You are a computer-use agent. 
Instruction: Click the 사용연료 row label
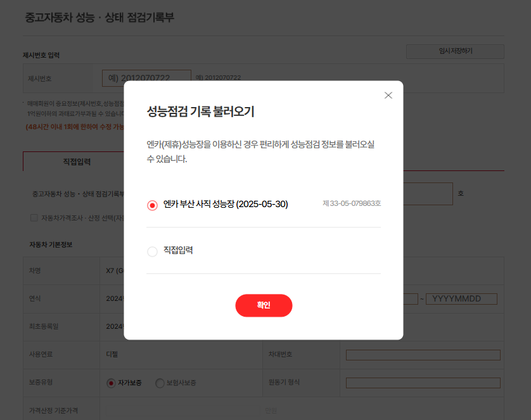tap(41, 354)
